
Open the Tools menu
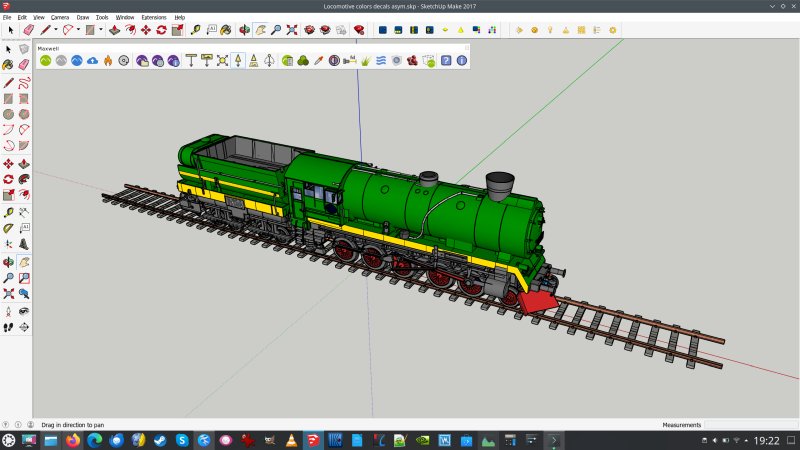(x=102, y=17)
